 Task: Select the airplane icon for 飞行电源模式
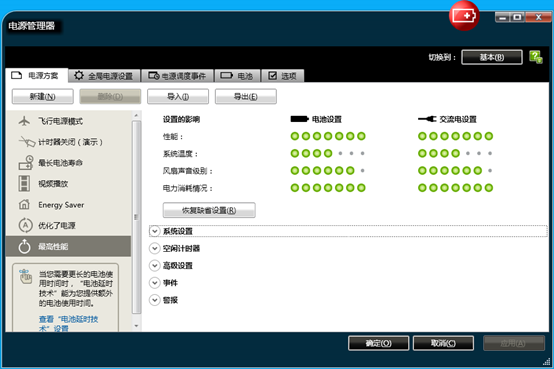(x=24, y=121)
